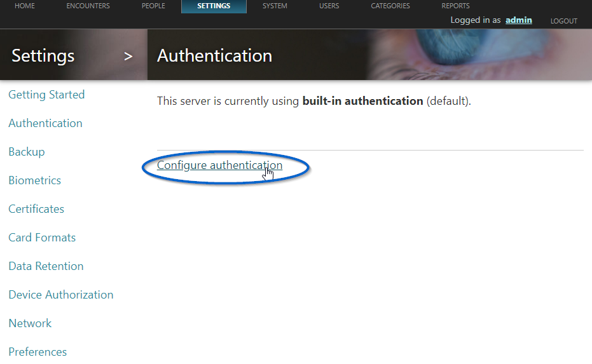Log out via the LOGOUT link
Image resolution: width=592 pixels, height=364 pixels.
(x=563, y=21)
